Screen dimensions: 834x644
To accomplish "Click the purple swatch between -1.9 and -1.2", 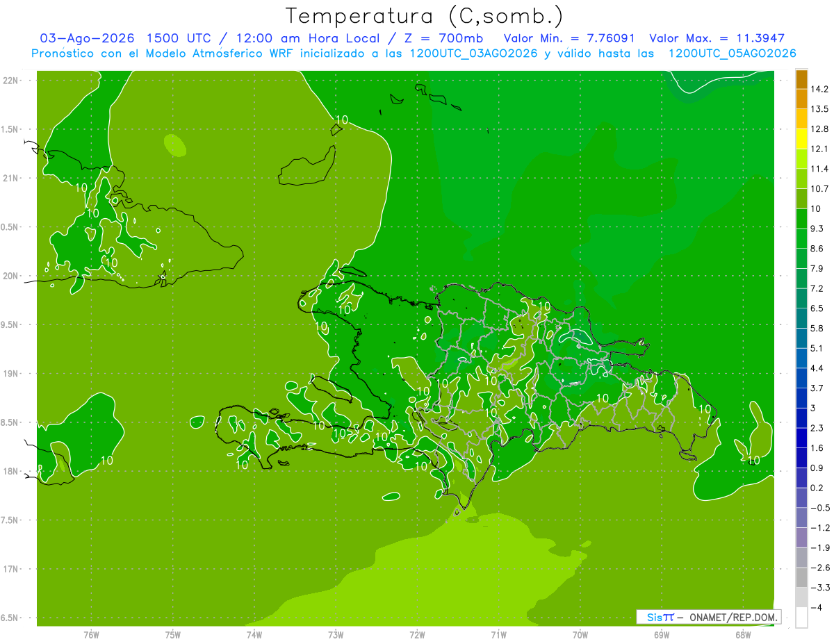I will click(801, 538).
